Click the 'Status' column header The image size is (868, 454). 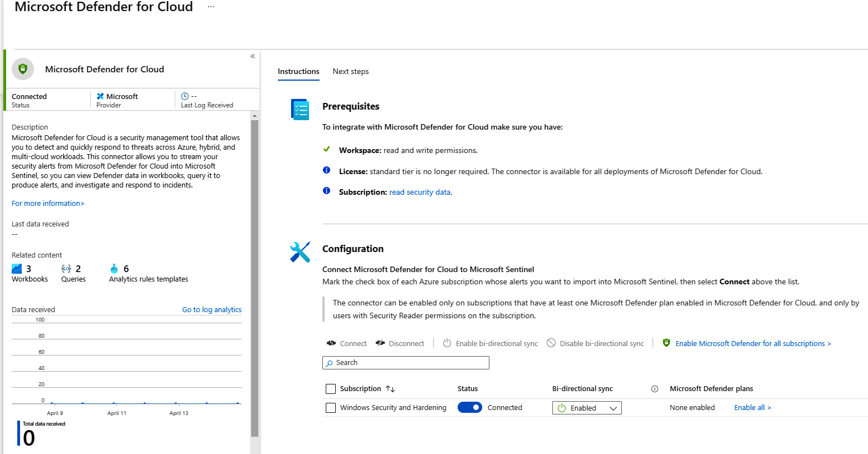point(468,388)
